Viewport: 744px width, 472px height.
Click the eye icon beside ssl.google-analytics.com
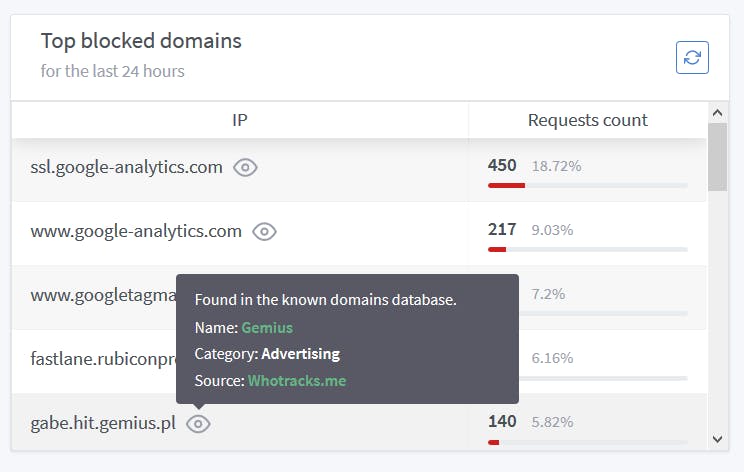(245, 167)
